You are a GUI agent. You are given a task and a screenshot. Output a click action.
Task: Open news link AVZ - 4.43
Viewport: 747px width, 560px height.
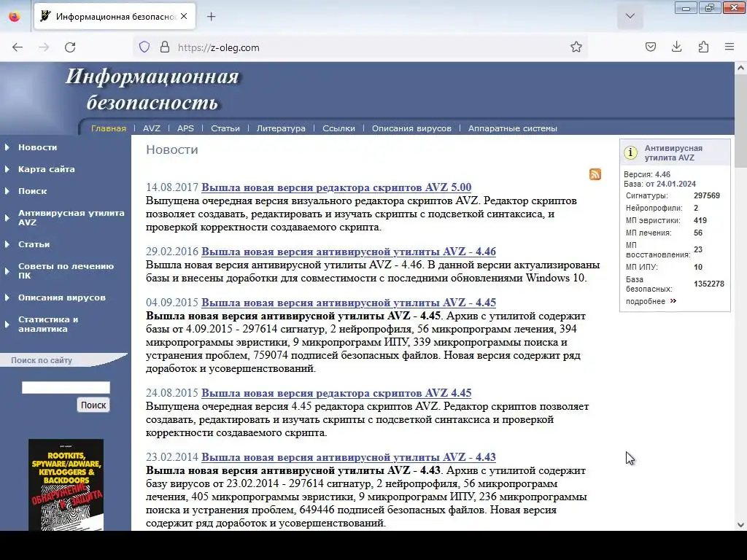(349, 457)
